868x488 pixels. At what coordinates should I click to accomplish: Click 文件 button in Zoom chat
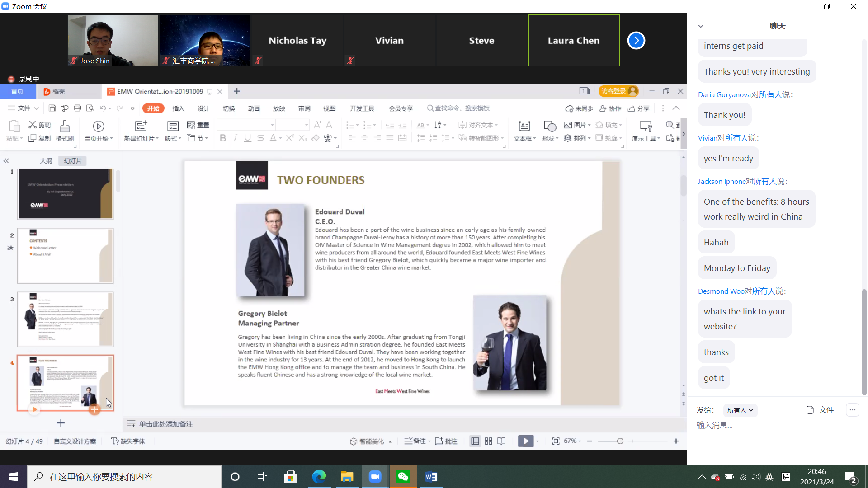click(820, 410)
